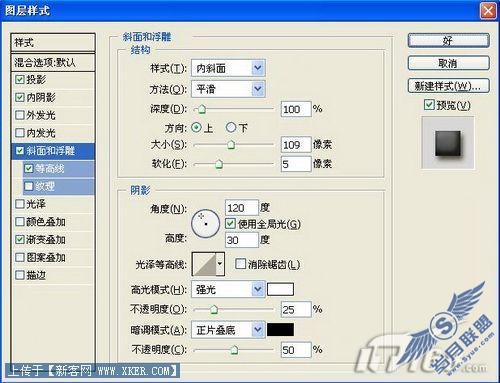Viewport: 500px width, 383px height.
Task: Select the 描边 list entry label
Action: (x=36, y=275)
